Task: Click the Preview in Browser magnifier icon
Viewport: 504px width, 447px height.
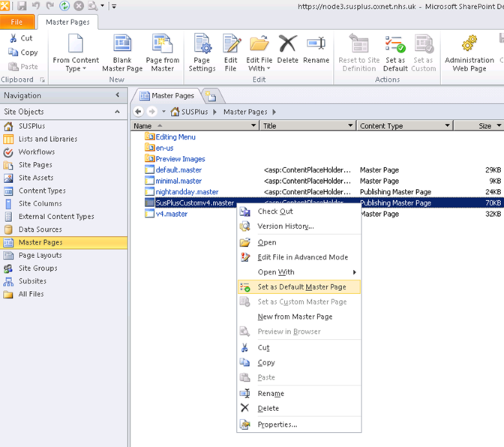Action: click(x=92, y=6)
